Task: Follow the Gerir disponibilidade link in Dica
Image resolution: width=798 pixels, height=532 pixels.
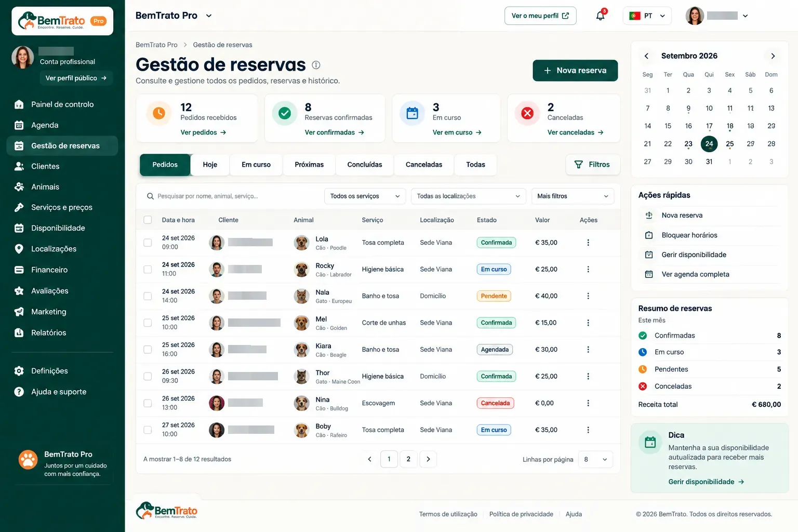Action: [x=706, y=482]
